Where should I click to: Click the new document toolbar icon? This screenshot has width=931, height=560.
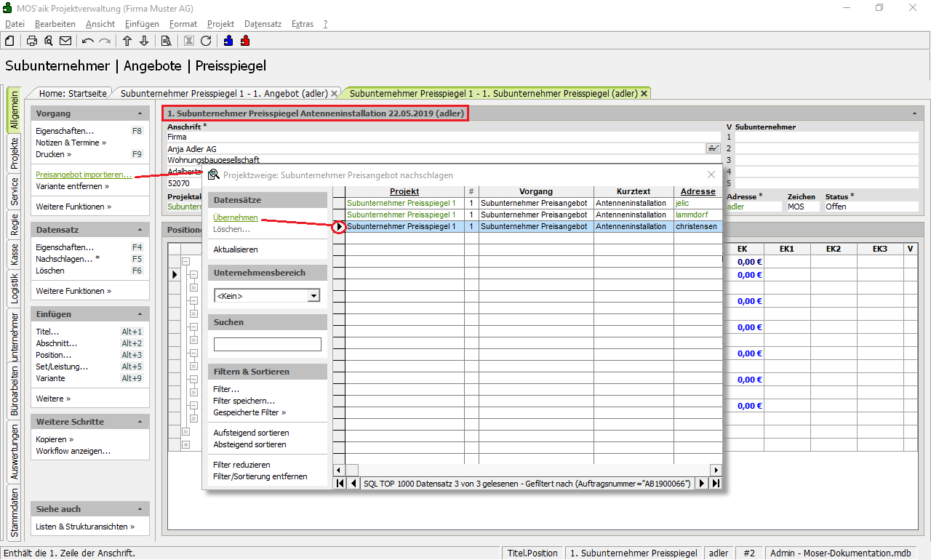point(9,41)
